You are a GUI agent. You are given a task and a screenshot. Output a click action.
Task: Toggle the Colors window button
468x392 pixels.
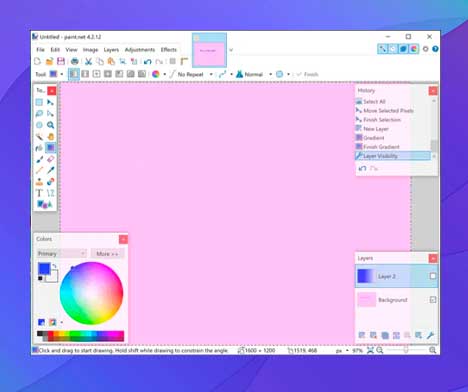coord(414,49)
